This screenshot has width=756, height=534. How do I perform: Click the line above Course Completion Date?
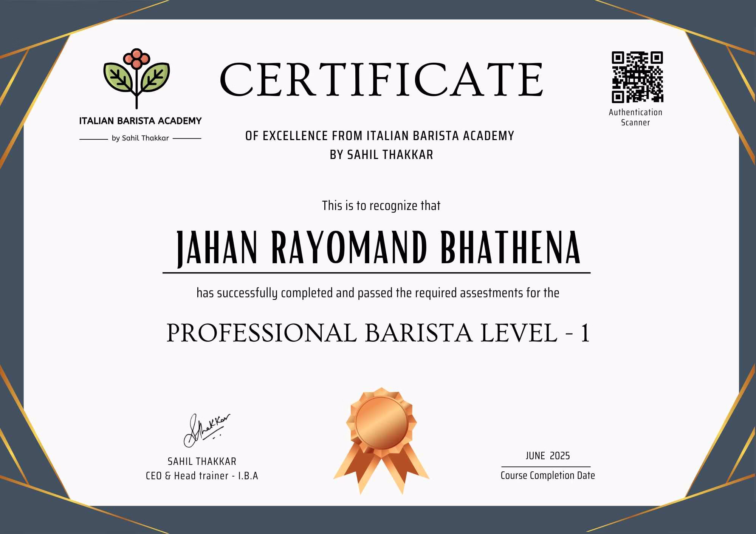(546, 467)
